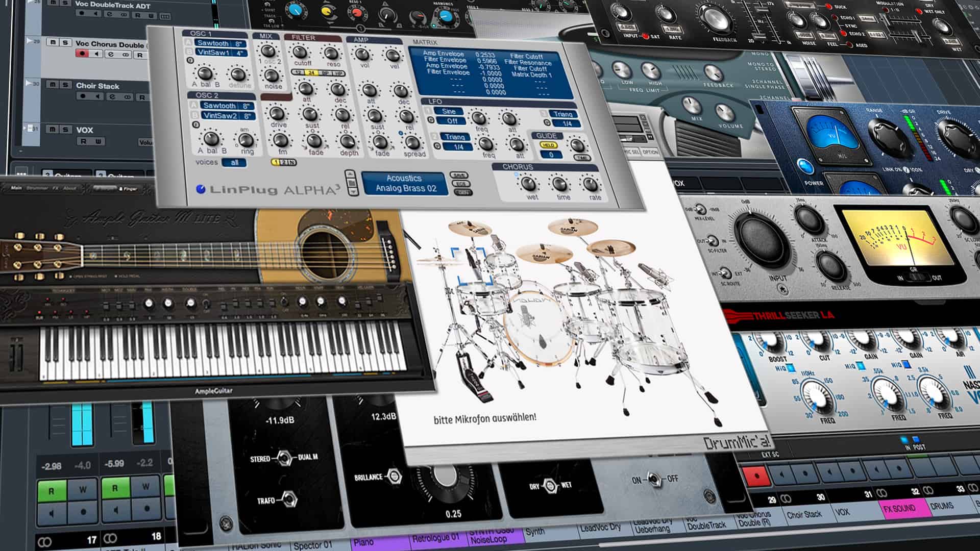980x551 pixels.
Task: Open About tab in Ample Guitar
Action: (69, 188)
